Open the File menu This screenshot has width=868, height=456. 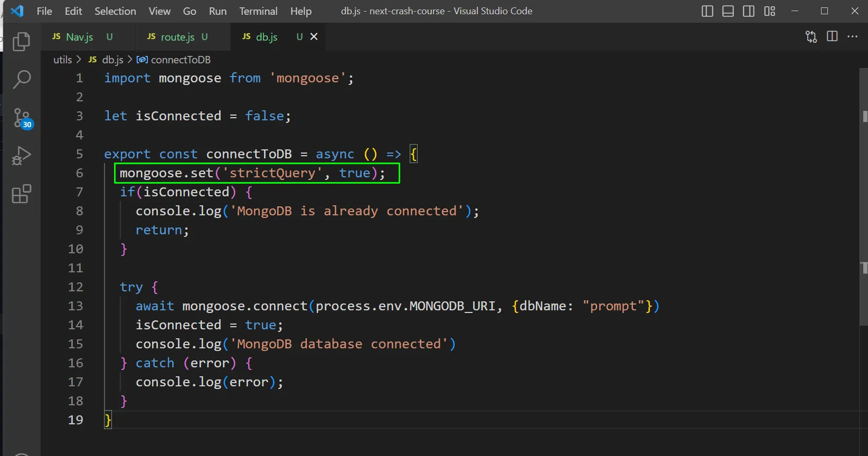pos(44,11)
